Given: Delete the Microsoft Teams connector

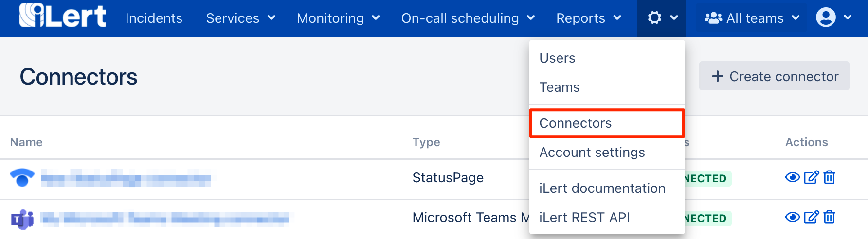Looking at the screenshot, I should pos(830,217).
